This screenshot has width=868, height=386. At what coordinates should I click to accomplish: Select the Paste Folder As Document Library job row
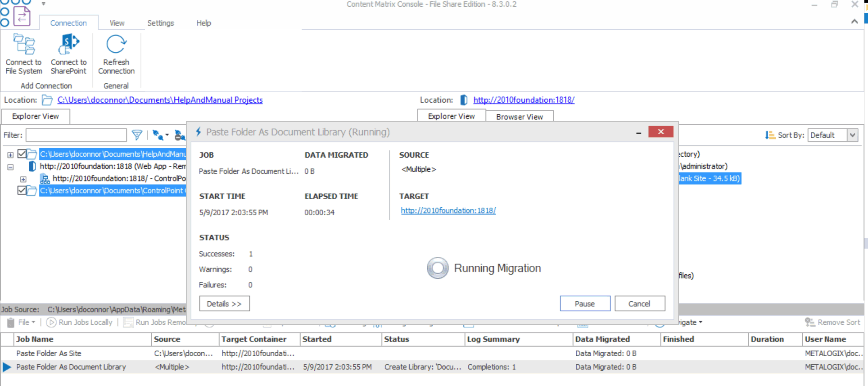(x=432, y=367)
